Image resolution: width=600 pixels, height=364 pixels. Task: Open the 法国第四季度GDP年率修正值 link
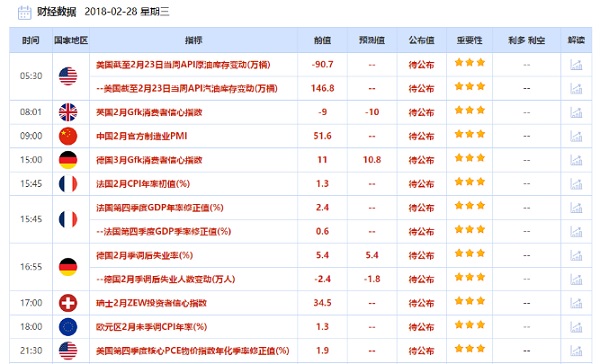(160, 207)
